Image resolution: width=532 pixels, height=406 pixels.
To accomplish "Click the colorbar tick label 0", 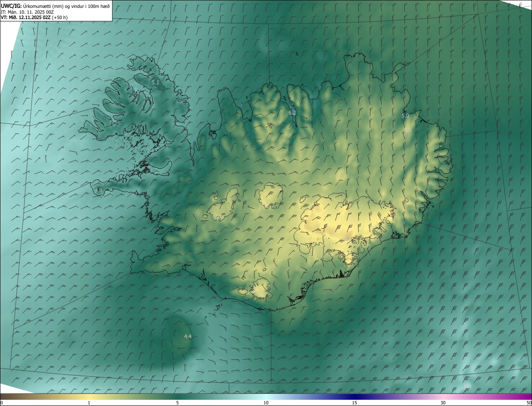I will 2,403.
